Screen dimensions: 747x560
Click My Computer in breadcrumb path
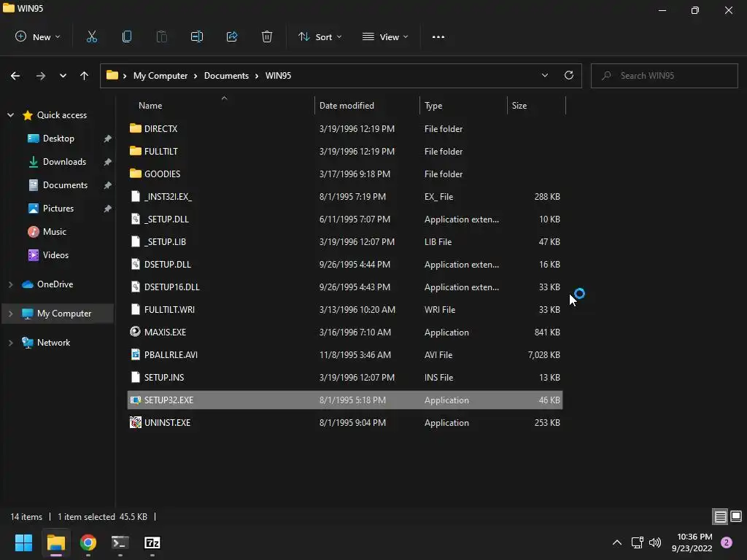(160, 76)
